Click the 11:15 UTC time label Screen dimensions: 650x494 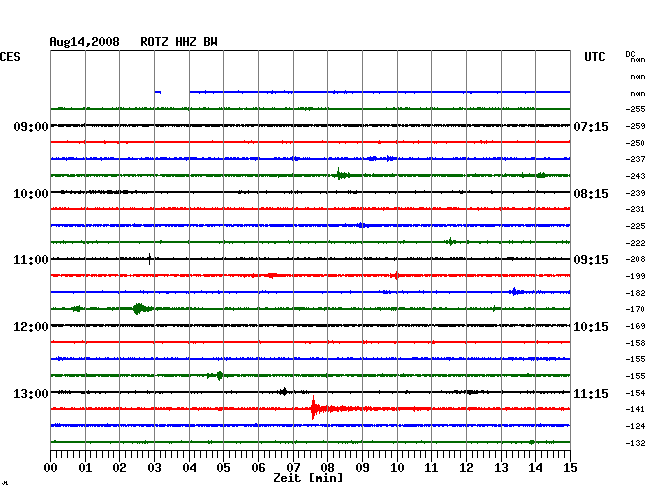tap(591, 393)
